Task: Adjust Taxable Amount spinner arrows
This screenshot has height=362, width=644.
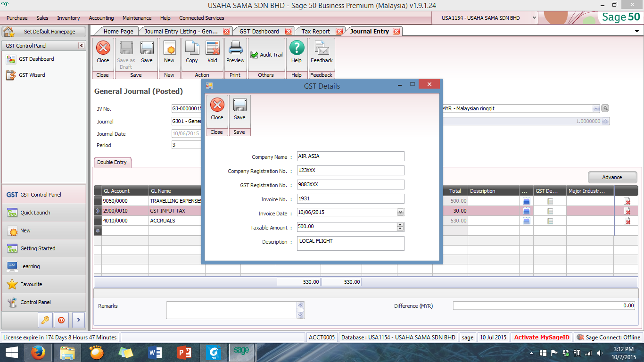Action: 400,227
